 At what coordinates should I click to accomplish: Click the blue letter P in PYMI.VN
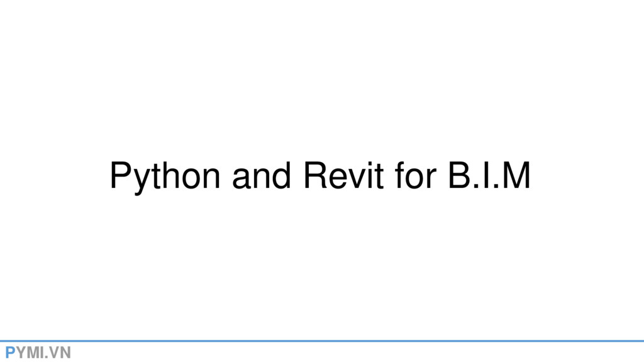pos(10,353)
